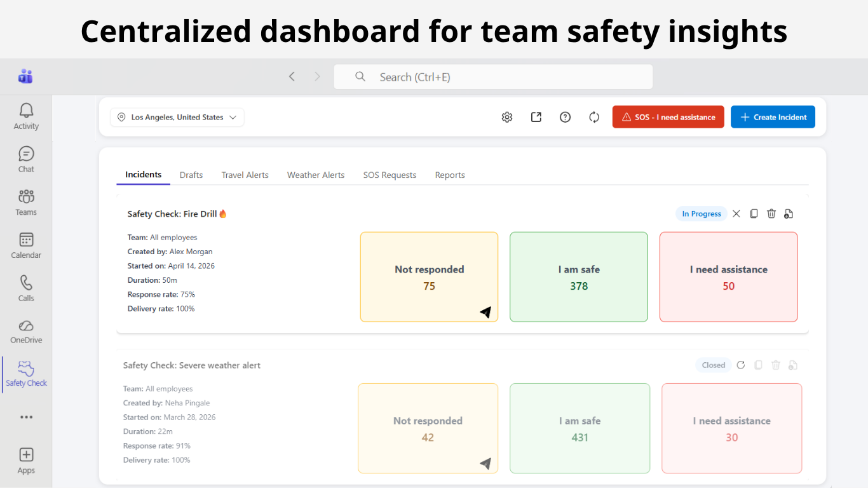Open Chat in the Teams sidebar
The width and height of the screenshot is (868, 488).
click(26, 159)
